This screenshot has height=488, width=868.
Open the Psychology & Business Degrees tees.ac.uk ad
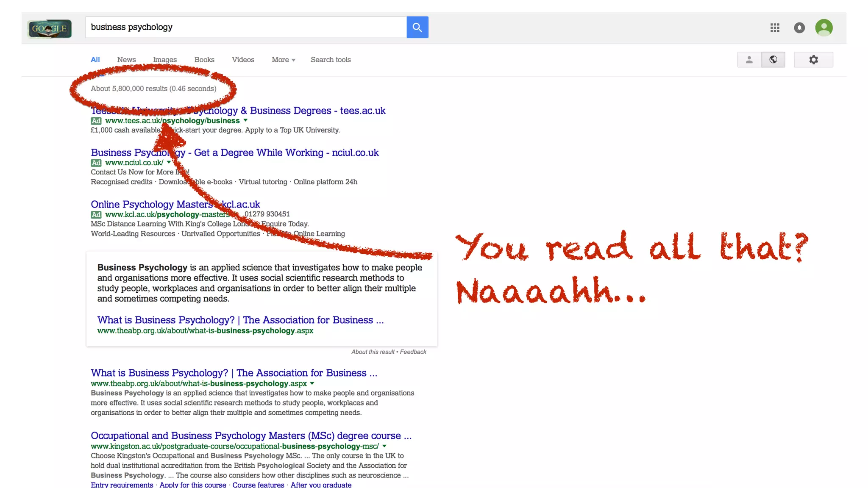click(238, 111)
